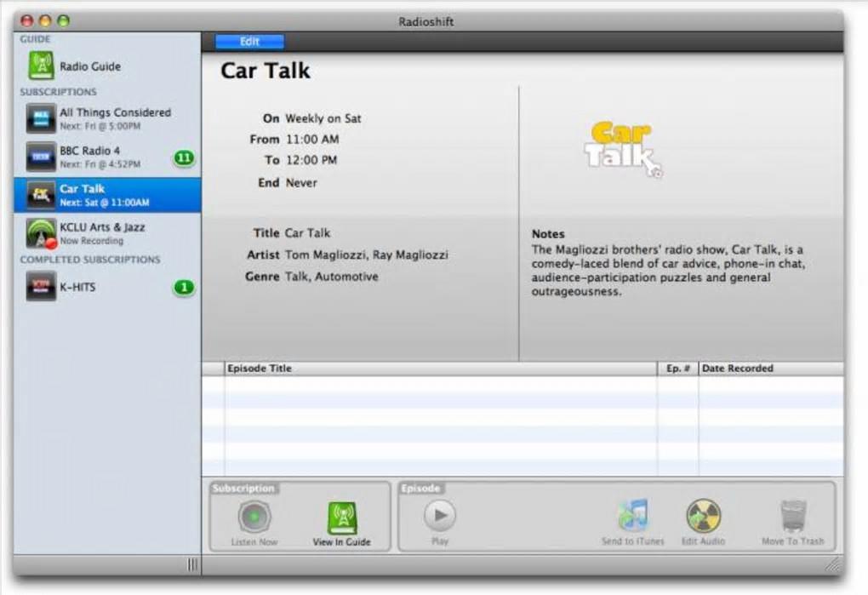Select KCLU Arts & Jazz subscription
868x595 pixels.
(108, 233)
